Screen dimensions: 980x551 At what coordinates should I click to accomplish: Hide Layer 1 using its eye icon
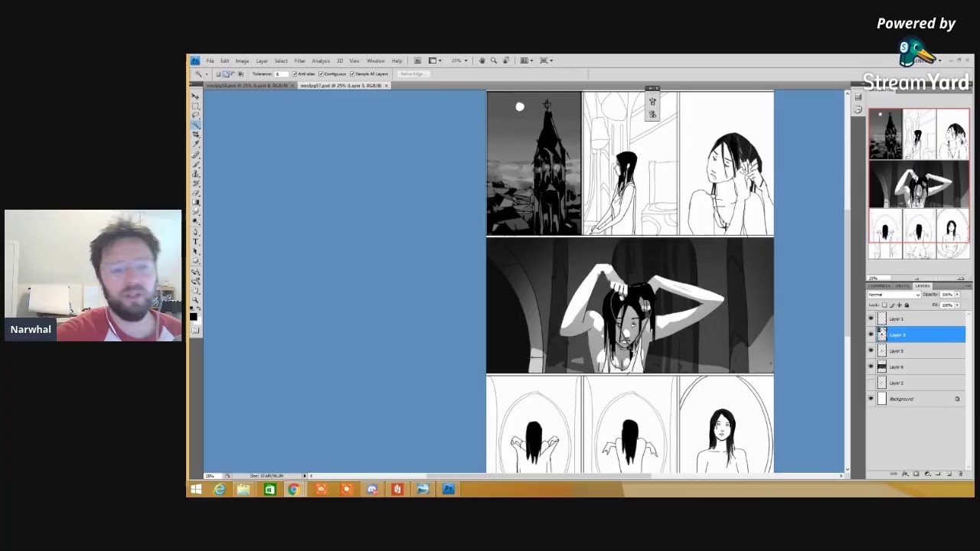click(871, 318)
